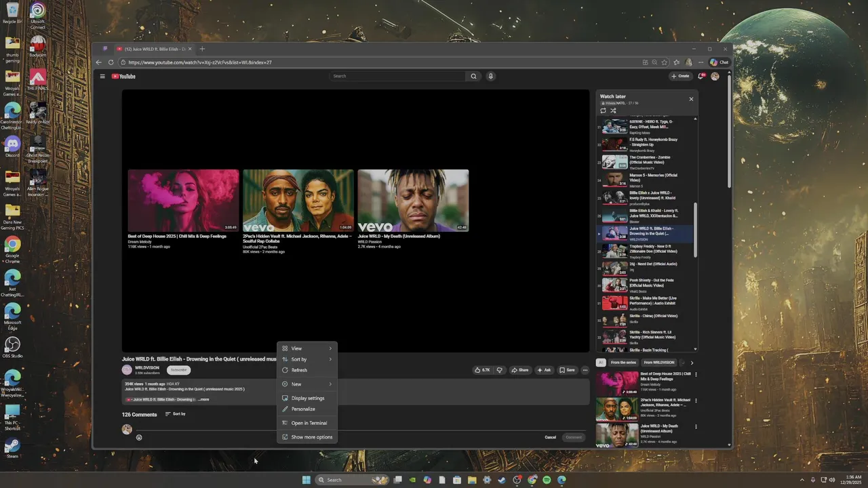Open the Copilot Chat button in Edge
This screenshot has width=868, height=488.
tap(719, 62)
